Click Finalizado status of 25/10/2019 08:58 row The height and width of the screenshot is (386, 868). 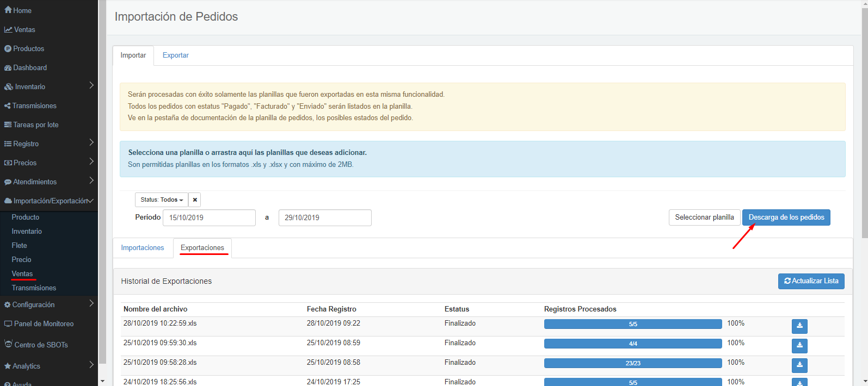point(460,363)
